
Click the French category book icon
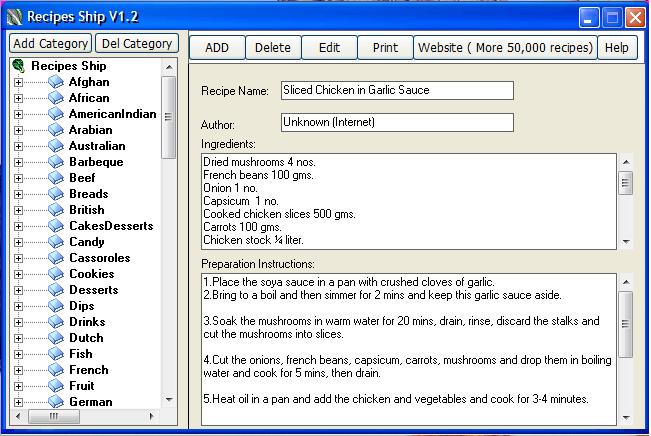pos(56,370)
